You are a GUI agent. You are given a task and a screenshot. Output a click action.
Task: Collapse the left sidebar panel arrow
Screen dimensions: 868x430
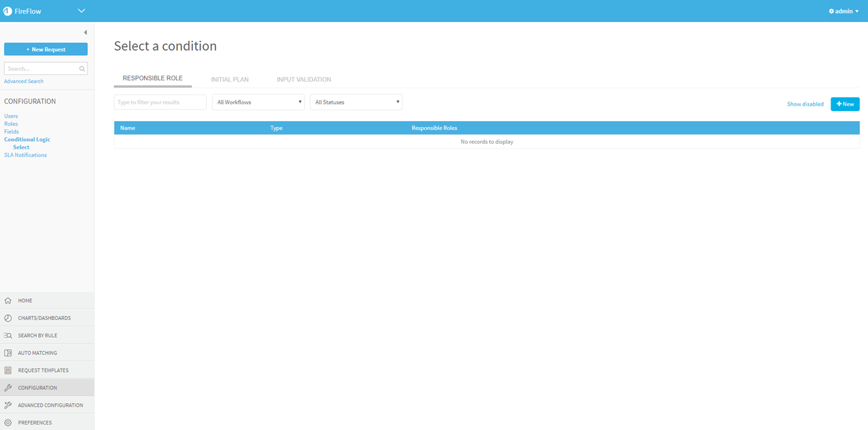coord(85,33)
